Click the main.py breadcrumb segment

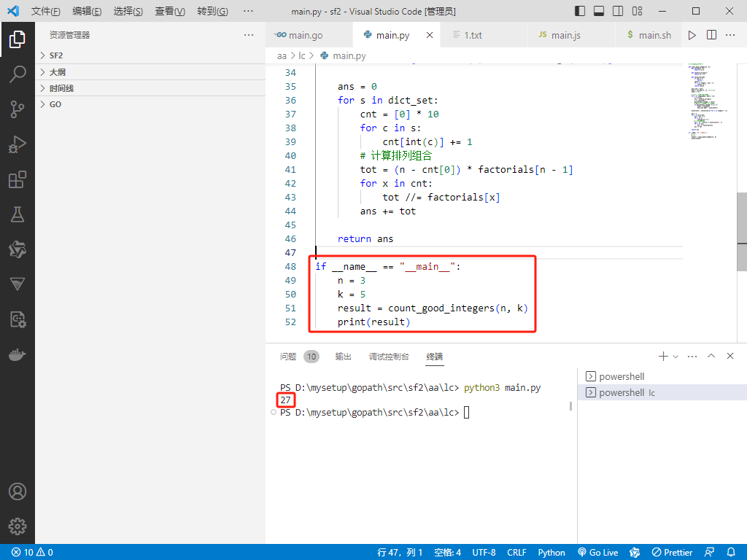(x=344, y=55)
